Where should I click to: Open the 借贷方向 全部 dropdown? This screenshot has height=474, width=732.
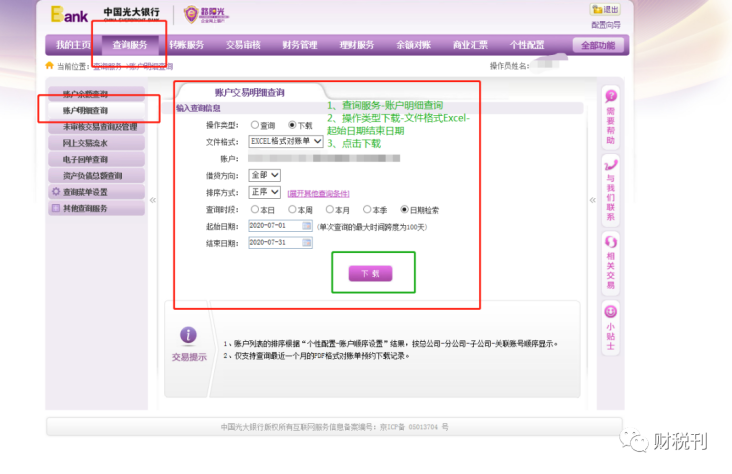[265, 175]
